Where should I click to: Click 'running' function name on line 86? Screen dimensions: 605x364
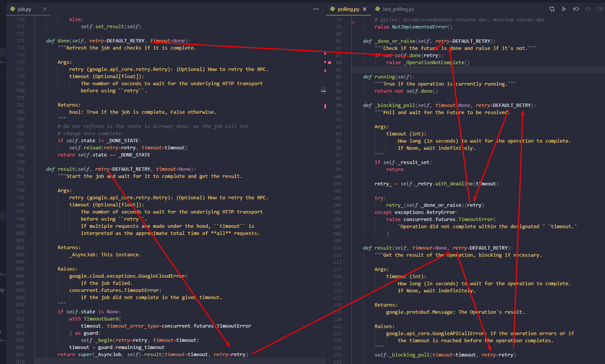tap(385, 77)
